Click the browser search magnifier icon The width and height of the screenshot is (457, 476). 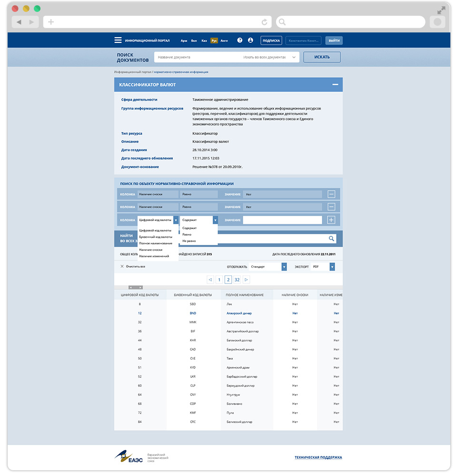tap(282, 22)
